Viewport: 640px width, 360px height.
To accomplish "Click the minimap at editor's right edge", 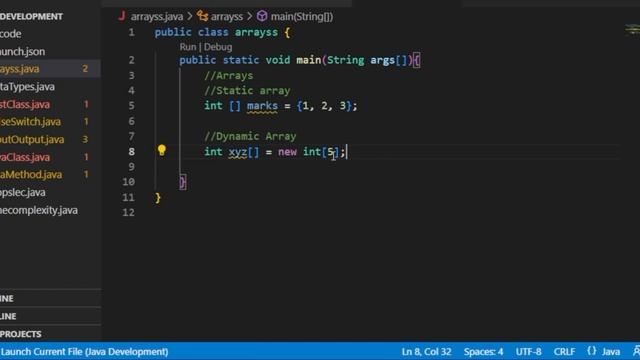I will point(632,30).
